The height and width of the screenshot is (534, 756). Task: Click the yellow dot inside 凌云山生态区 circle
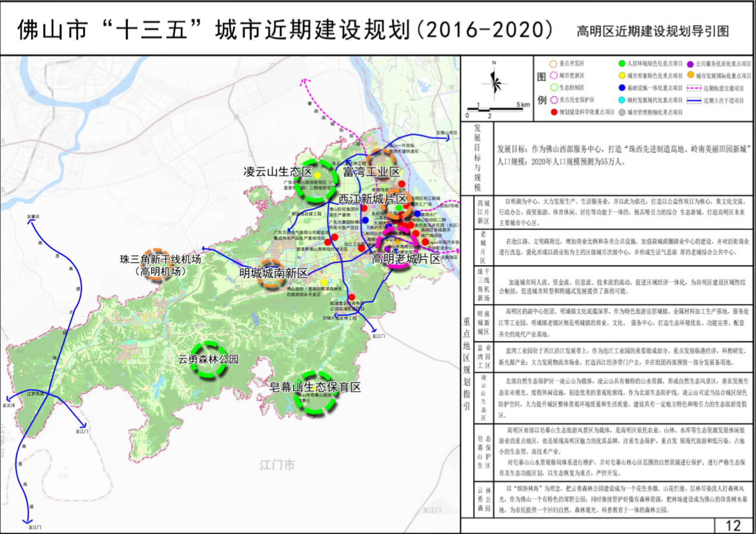tap(317, 175)
